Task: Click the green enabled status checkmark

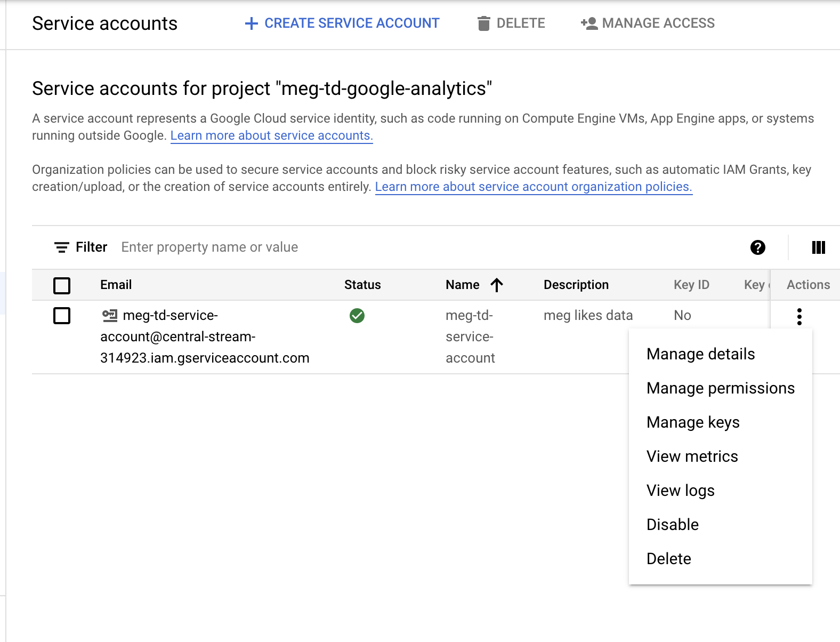Action: tap(357, 316)
